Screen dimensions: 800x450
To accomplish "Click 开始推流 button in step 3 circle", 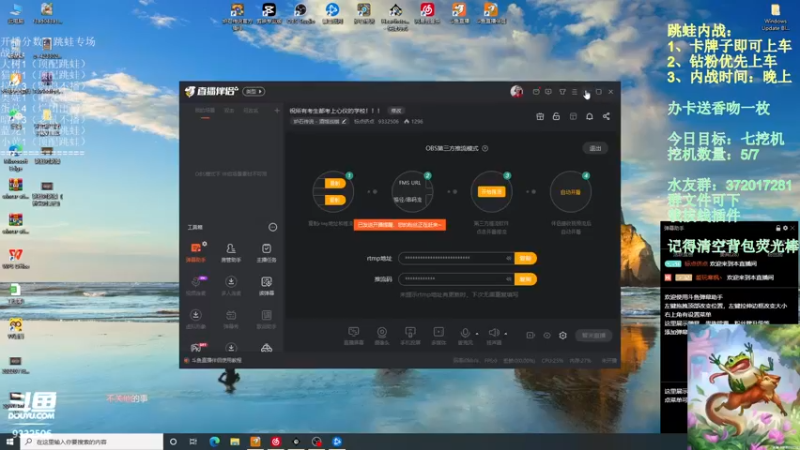I will pyautogui.click(x=491, y=192).
